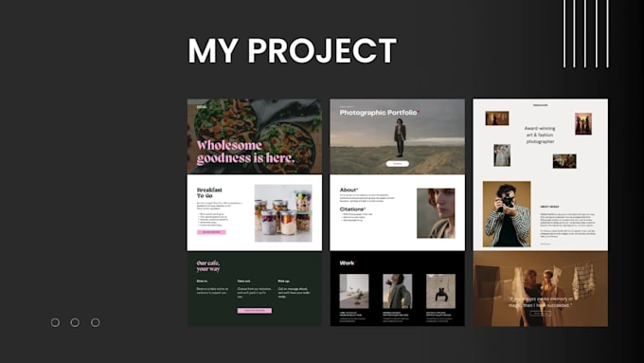Image resolution: width=644 pixels, height=363 pixels.
Task: Select middle Work gallery image
Action: tap(397, 292)
